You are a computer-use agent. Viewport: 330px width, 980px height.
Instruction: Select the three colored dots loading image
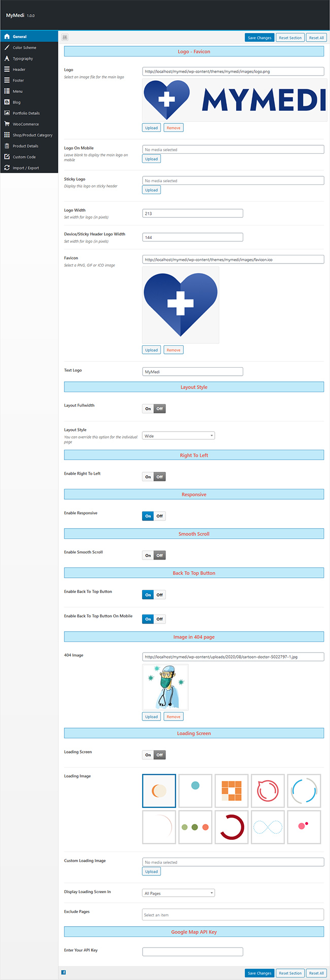pyautogui.click(x=195, y=827)
